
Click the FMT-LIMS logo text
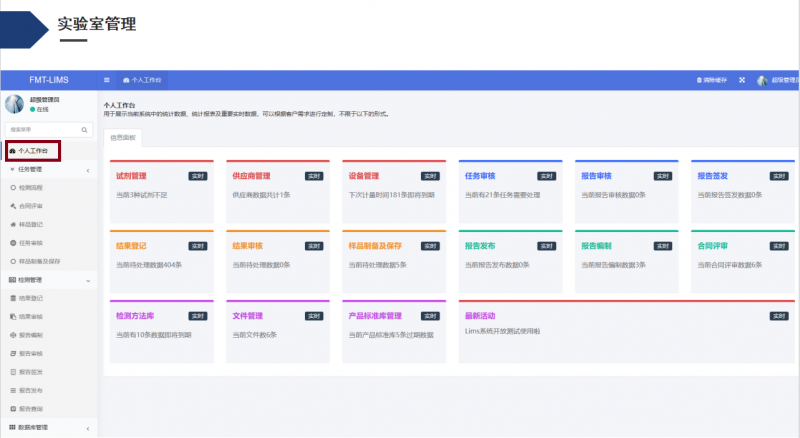pyautogui.click(x=49, y=80)
